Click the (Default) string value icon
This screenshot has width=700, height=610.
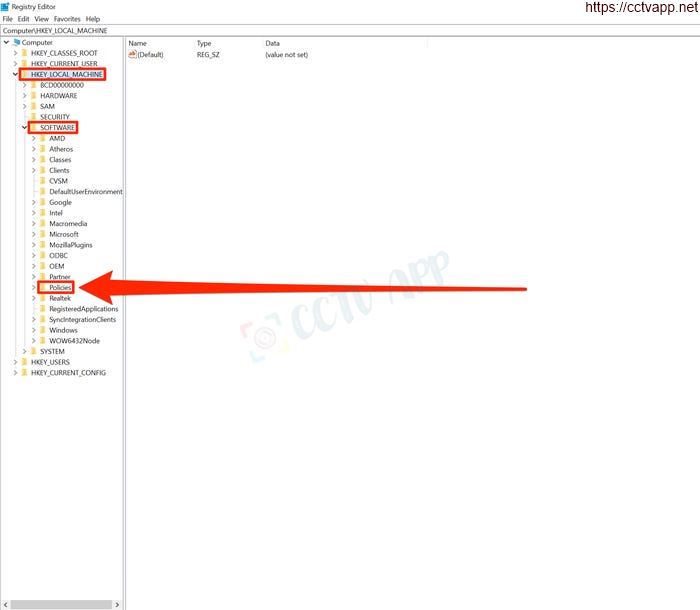click(x=132, y=54)
